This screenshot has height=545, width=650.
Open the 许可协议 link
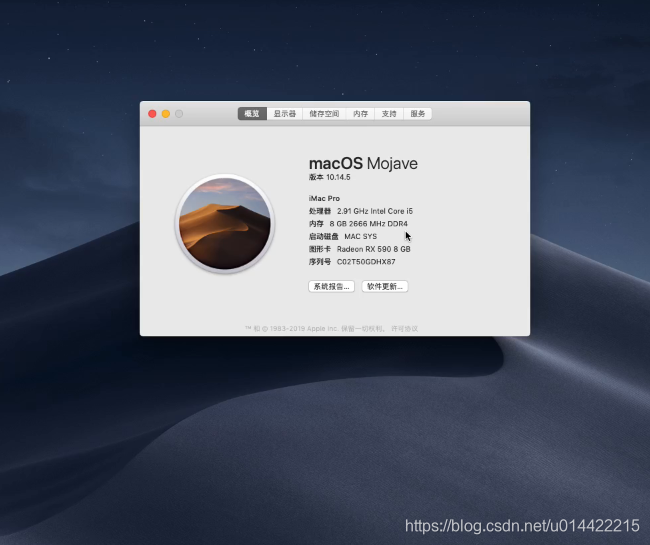coord(405,329)
